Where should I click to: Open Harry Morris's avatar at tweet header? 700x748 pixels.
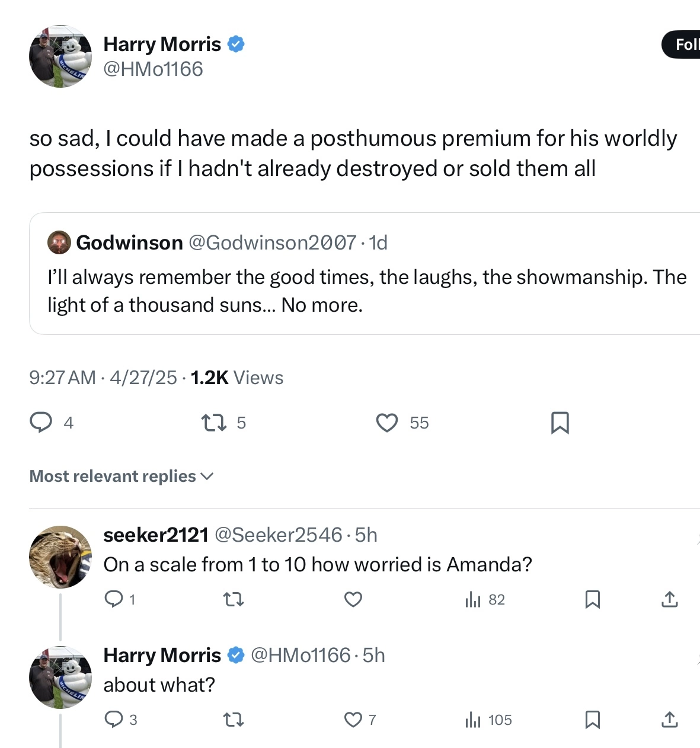pos(60,56)
